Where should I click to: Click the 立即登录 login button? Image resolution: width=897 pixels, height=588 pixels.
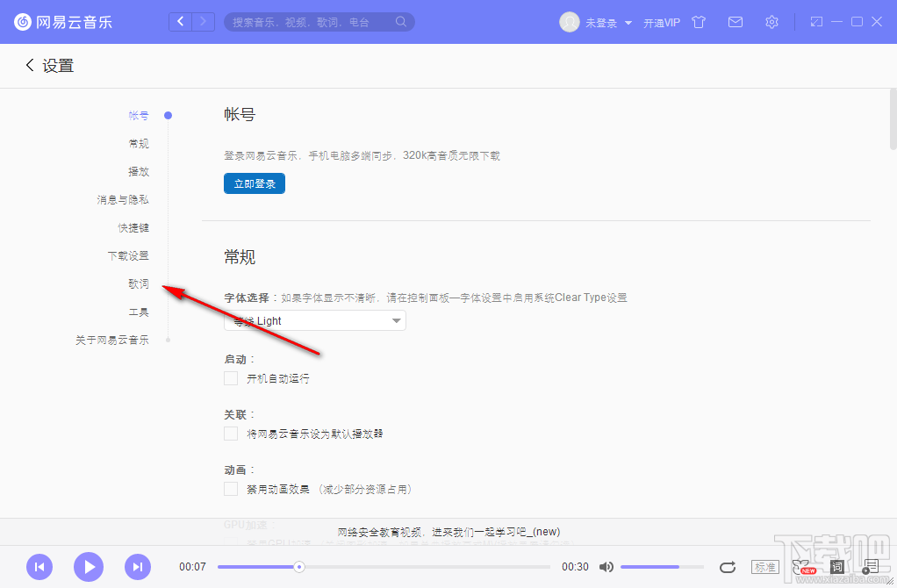(x=254, y=183)
